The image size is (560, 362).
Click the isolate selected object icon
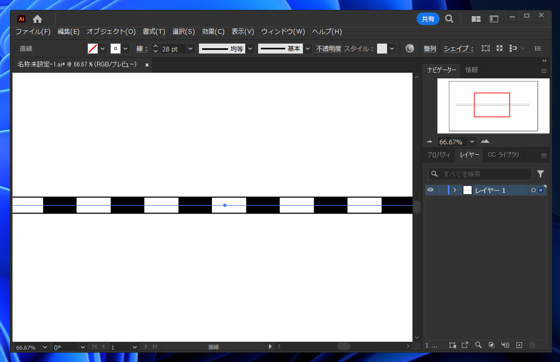tap(499, 48)
